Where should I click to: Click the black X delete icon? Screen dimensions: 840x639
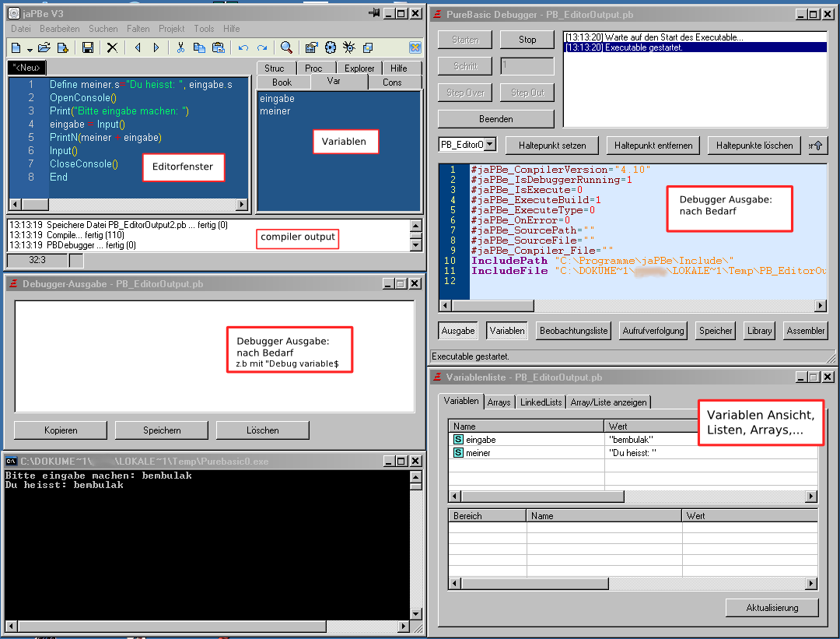(x=112, y=47)
